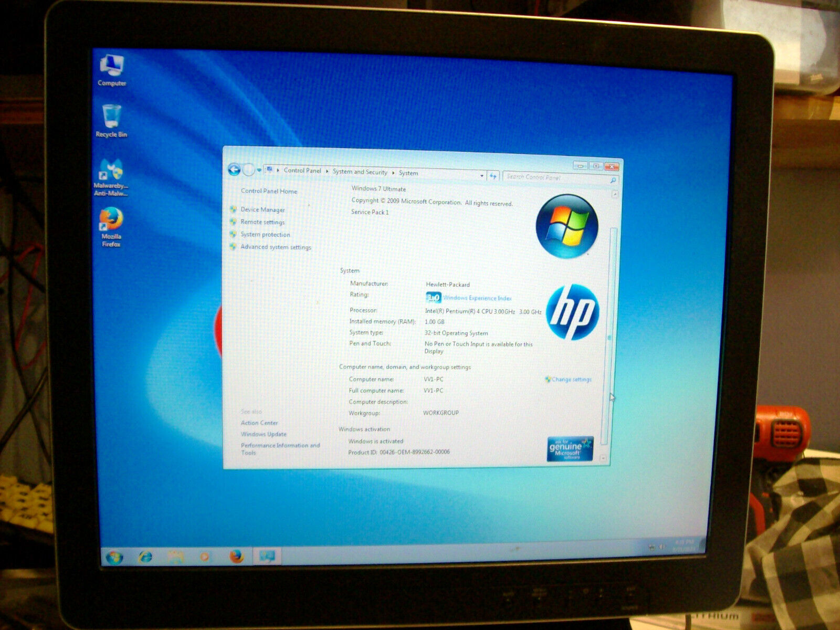Open Advanced system settings link
Image resolution: width=840 pixels, height=630 pixels.
pyautogui.click(x=276, y=247)
